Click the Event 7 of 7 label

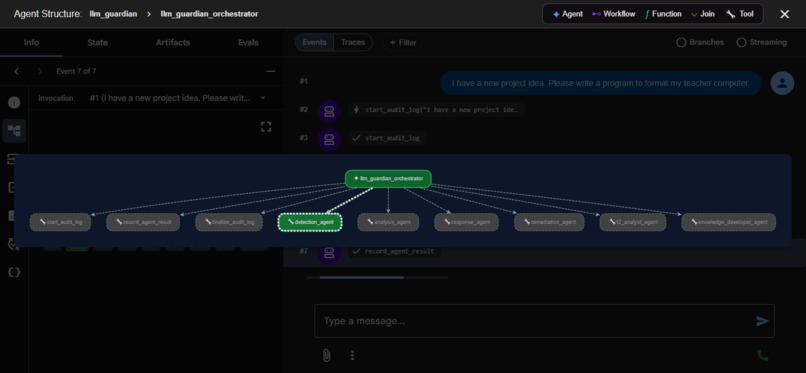tap(76, 71)
